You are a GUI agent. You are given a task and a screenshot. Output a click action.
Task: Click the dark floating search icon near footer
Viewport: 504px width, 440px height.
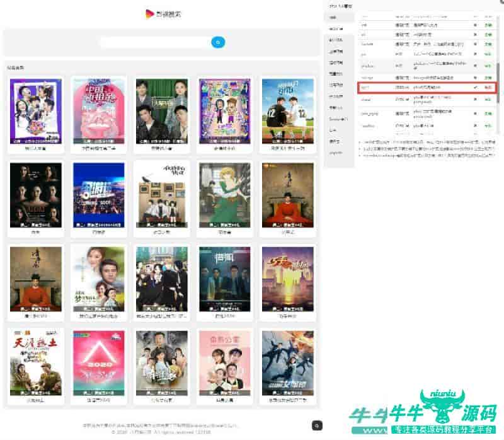pos(317,426)
